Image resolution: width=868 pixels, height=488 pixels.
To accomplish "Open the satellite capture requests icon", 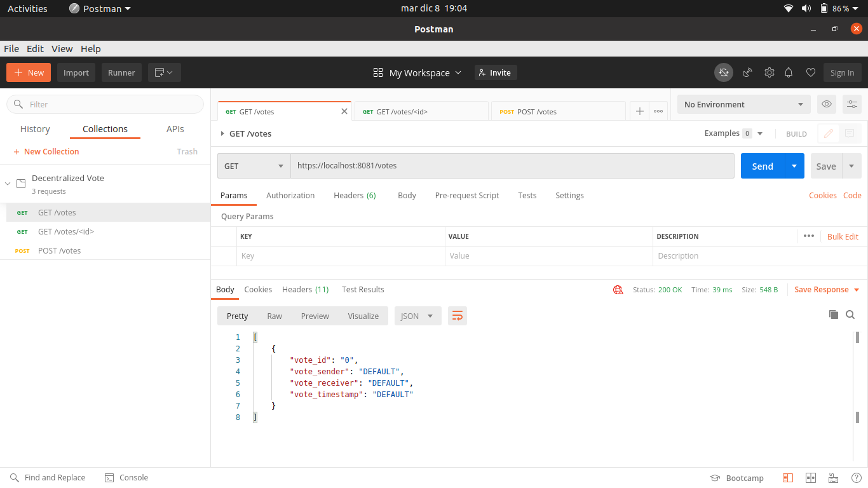I will 747,72.
